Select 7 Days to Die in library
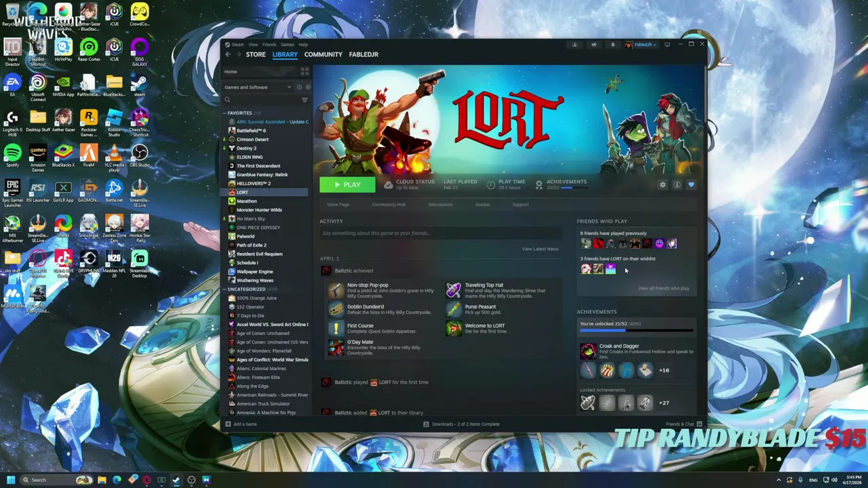Screen dimensions: 868x488 pos(250,315)
